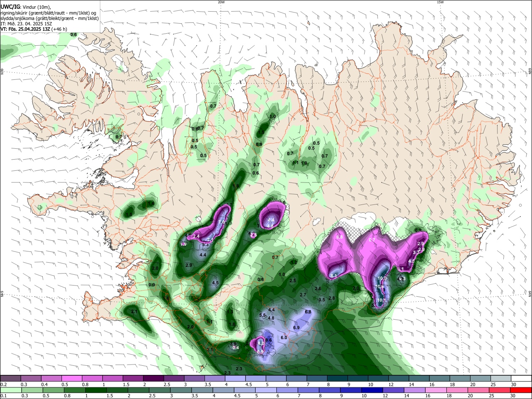532x399 pixels.
Task: Click the 10.1 precipitation value on the map
Action: [x=382, y=300]
